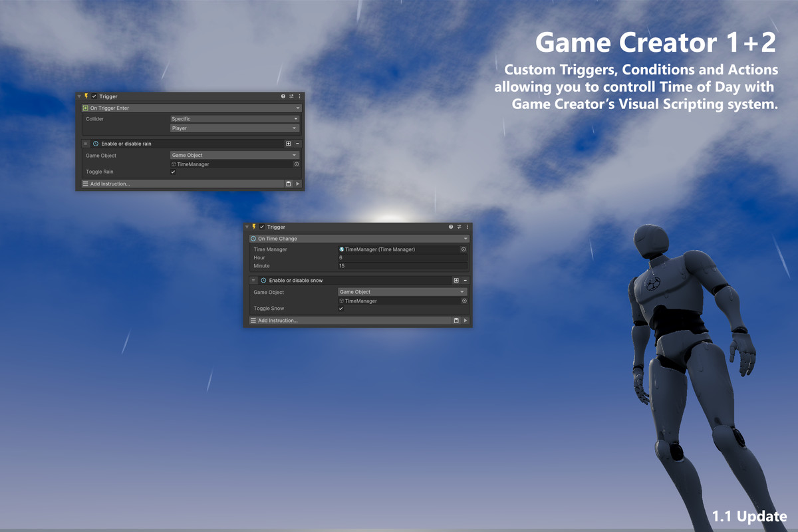Collapse the Trigger component containing the rain instruction
The height and width of the screenshot is (532, 798).
tap(80, 96)
